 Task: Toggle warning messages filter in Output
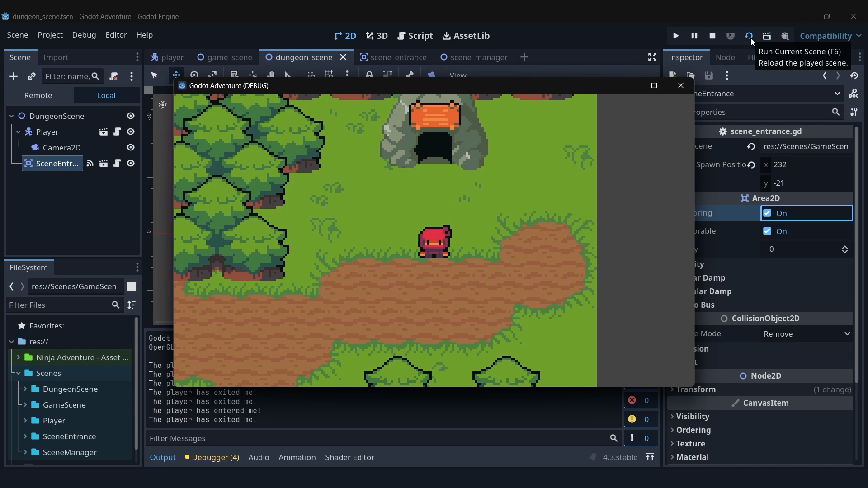pos(641,419)
